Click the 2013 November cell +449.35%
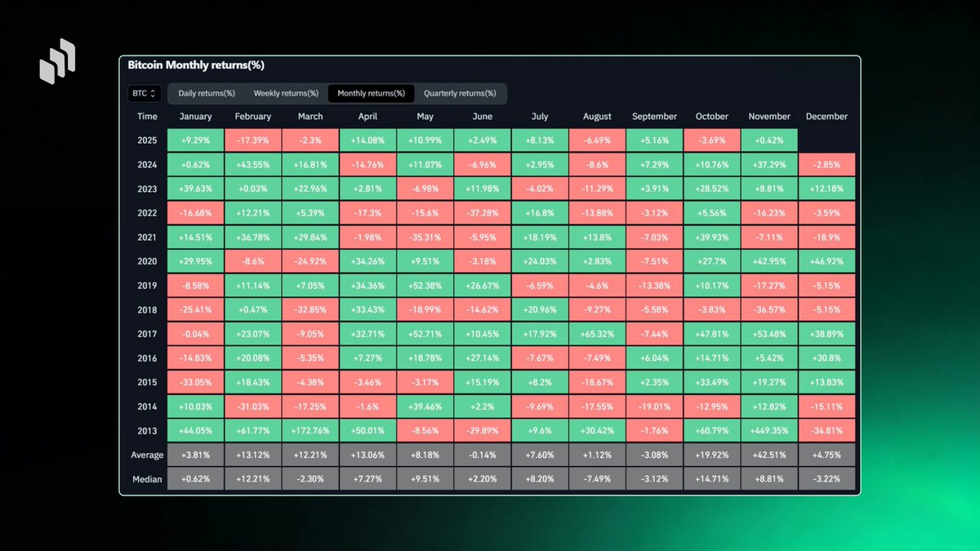This screenshot has width=980, height=551. pos(769,430)
